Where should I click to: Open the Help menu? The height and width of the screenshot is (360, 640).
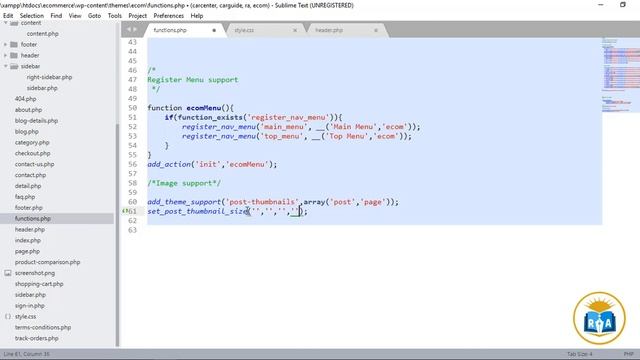[x=197, y=16]
